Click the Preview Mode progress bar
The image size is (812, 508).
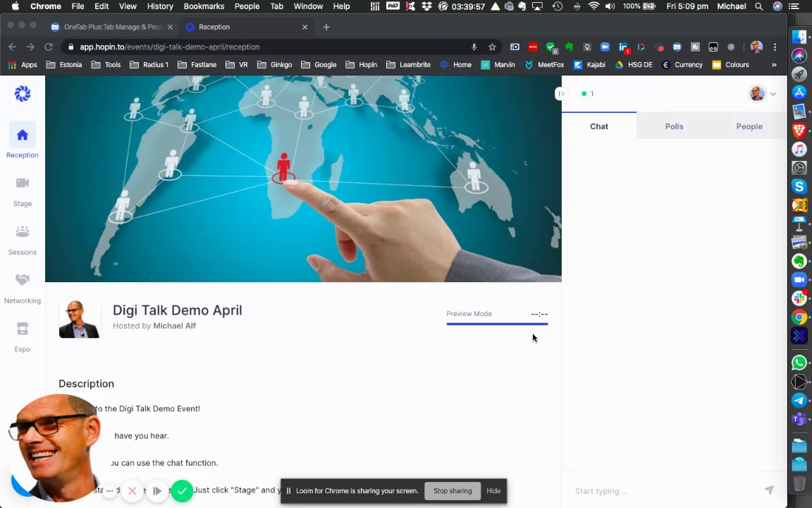click(497, 324)
